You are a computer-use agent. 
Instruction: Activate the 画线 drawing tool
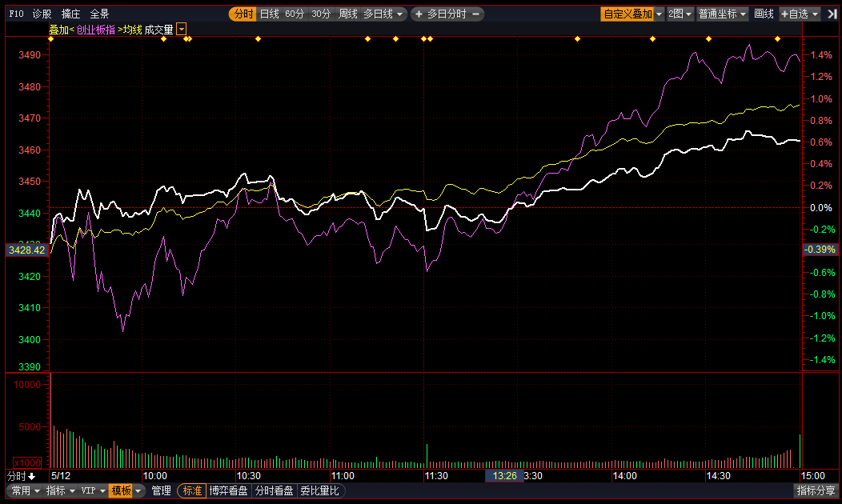pyautogui.click(x=764, y=14)
